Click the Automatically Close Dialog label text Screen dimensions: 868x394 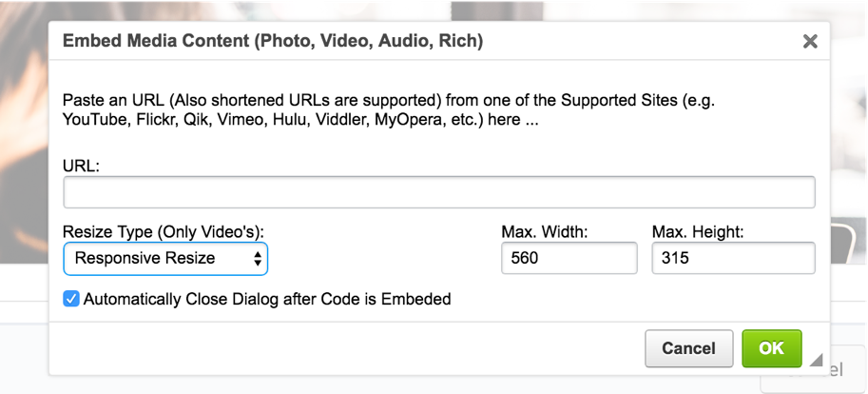click(267, 299)
